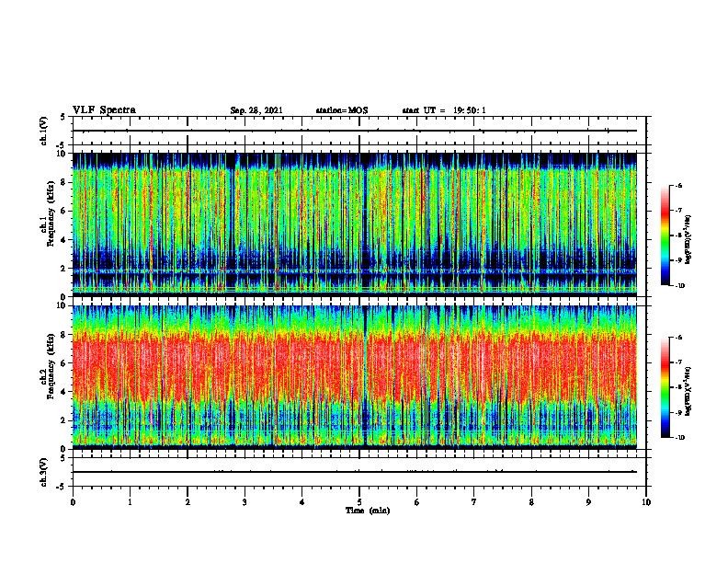Viewport: 728px width, 563px height.
Task: Click the "-6" label on ch.1 colorbar
Action: click(x=678, y=186)
